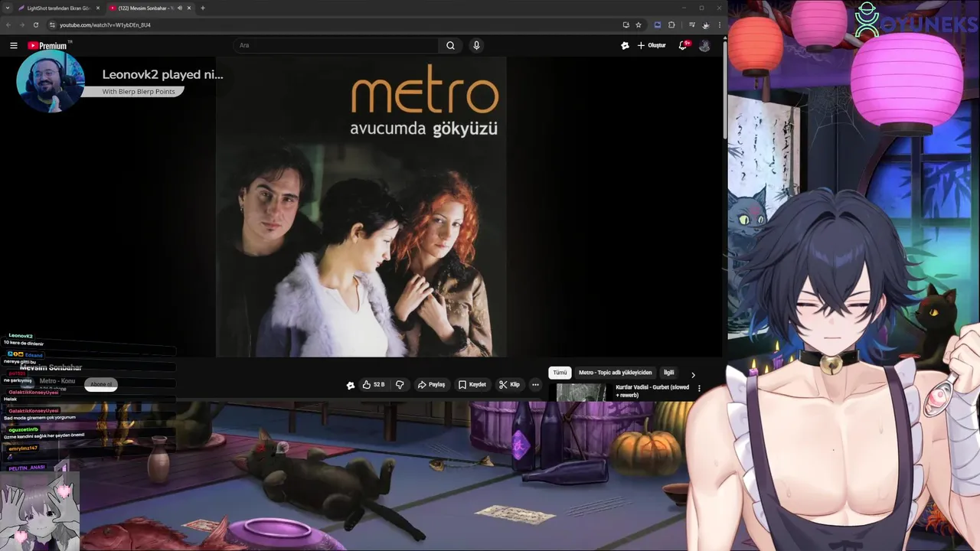The image size is (980, 551).
Task: Click the Kurtlar Vadisi - Gurbet video thumbnail
Action: [x=580, y=393]
